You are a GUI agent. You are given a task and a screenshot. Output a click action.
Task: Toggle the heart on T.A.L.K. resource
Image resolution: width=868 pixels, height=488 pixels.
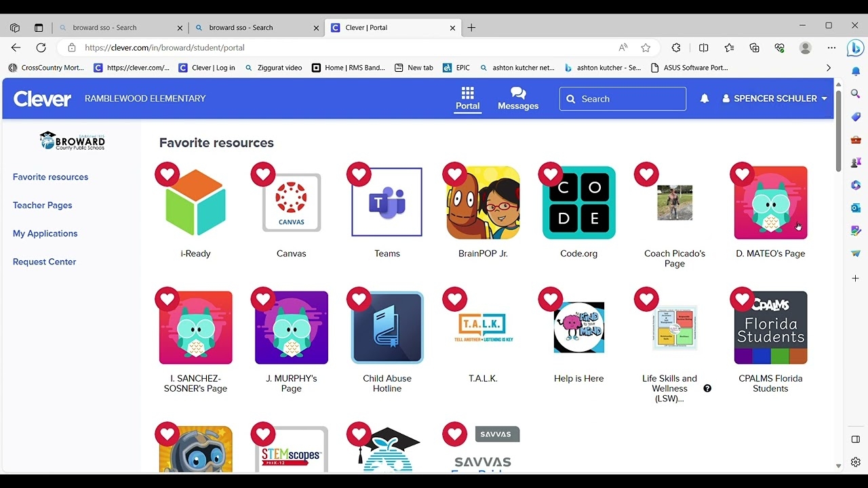(455, 300)
